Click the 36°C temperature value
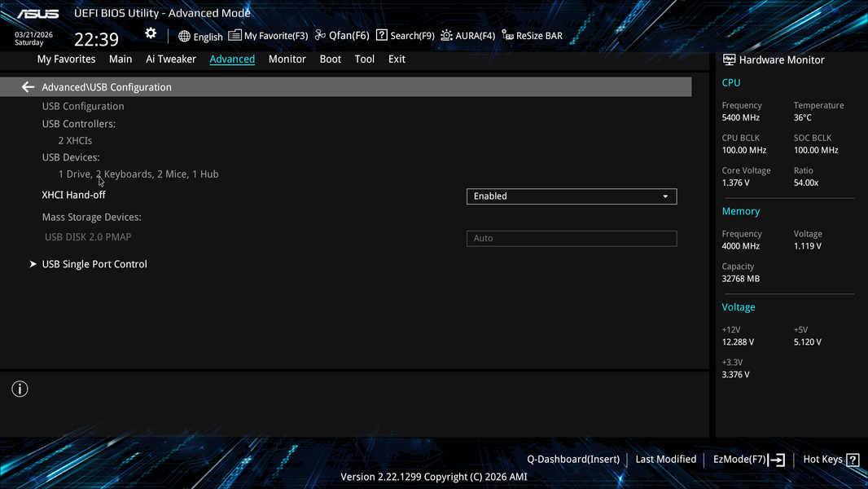The width and height of the screenshot is (868, 489). [x=802, y=117]
